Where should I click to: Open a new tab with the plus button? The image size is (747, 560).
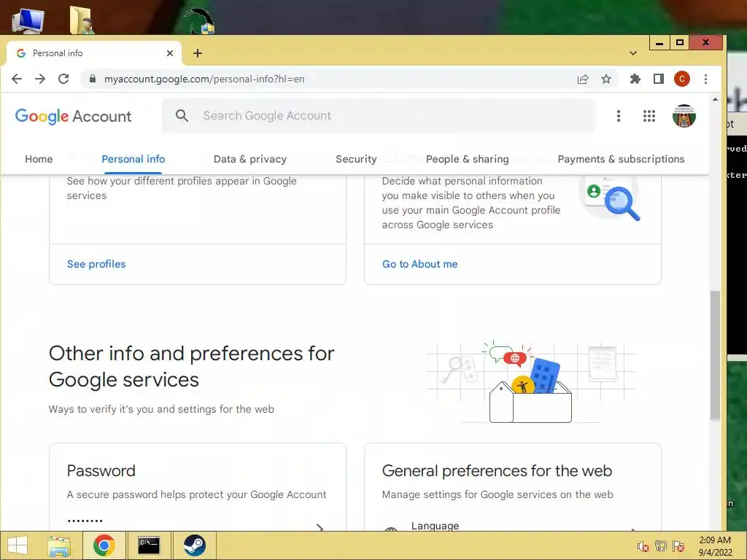coord(198,53)
